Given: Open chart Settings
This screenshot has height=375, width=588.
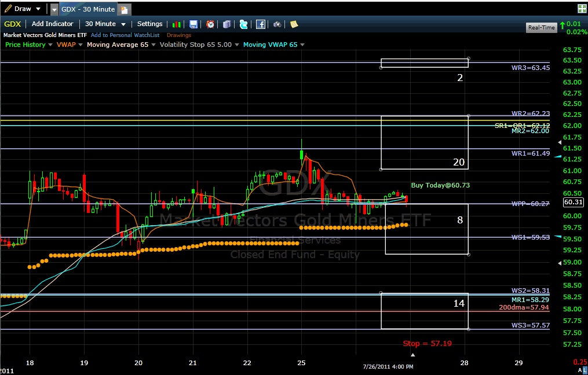Looking at the screenshot, I should (x=149, y=24).
